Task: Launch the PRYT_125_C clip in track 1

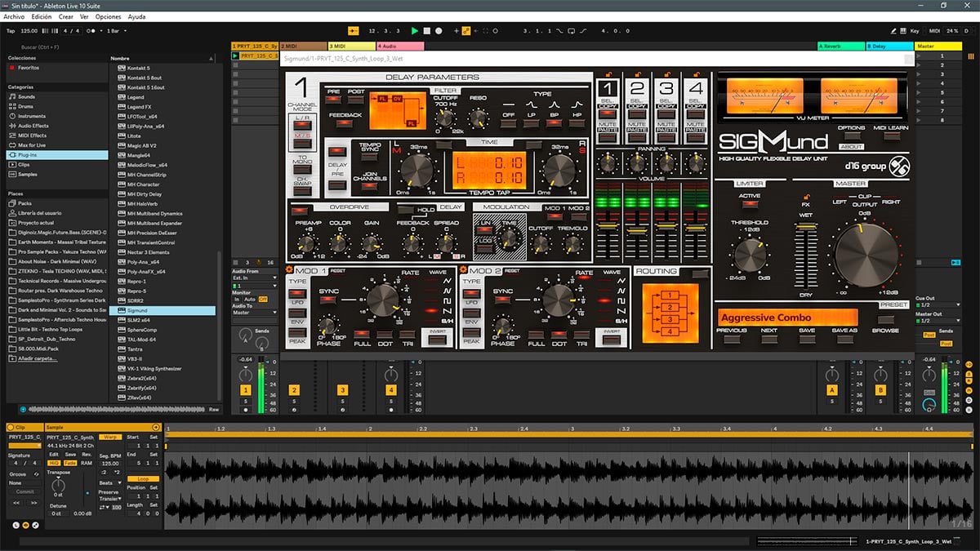Action: pos(236,56)
